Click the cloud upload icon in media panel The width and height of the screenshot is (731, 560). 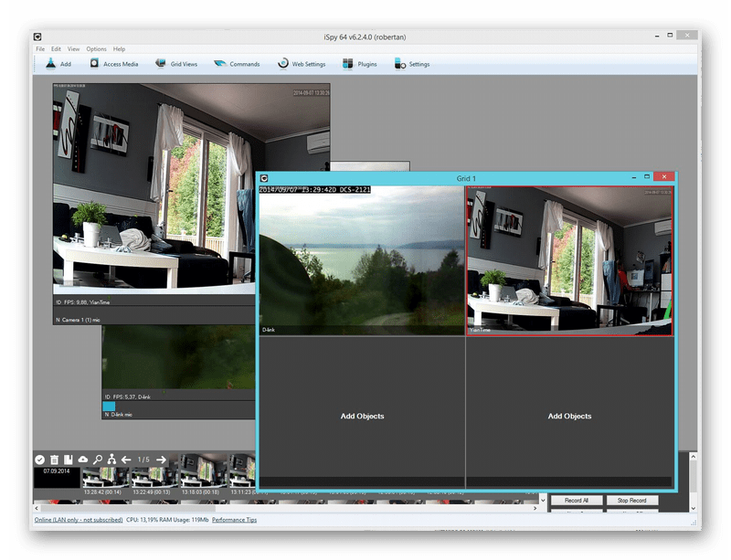(83, 460)
